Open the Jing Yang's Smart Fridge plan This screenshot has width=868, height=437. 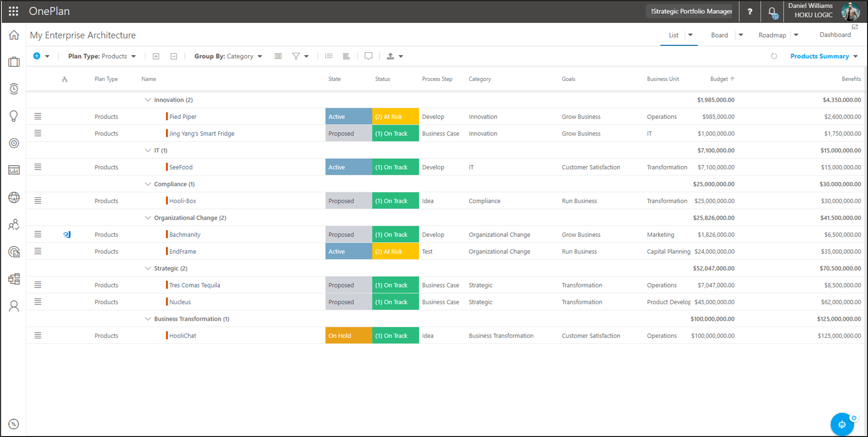coord(202,133)
